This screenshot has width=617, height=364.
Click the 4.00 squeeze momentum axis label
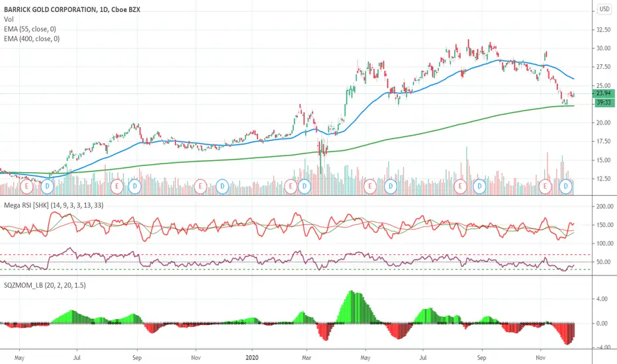tap(602, 299)
